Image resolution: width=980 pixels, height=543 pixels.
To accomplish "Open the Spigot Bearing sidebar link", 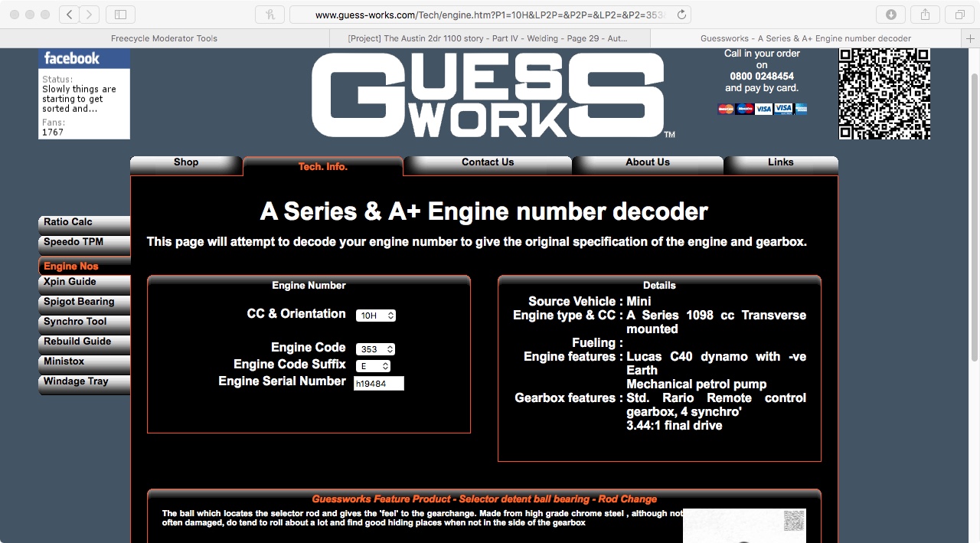I will (x=84, y=305).
